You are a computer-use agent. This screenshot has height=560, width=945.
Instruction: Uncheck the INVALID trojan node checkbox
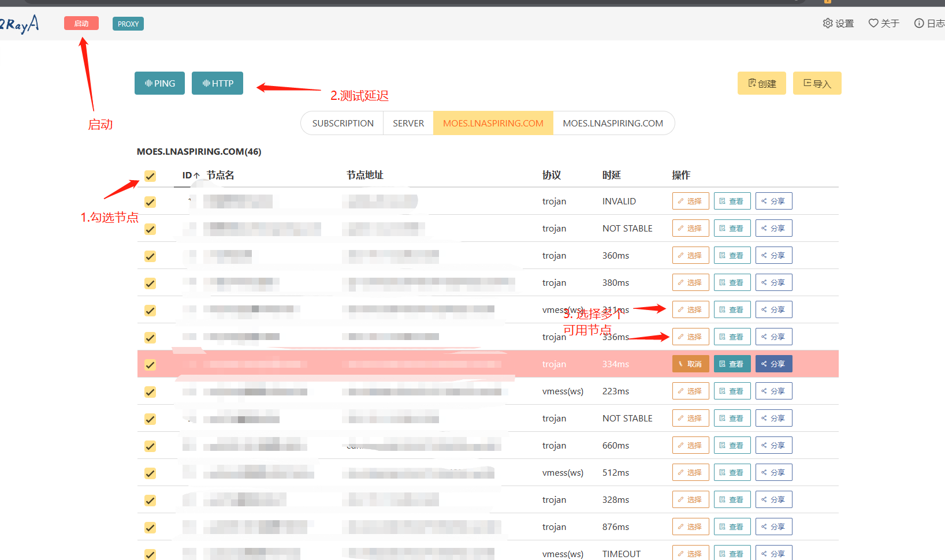[150, 202]
